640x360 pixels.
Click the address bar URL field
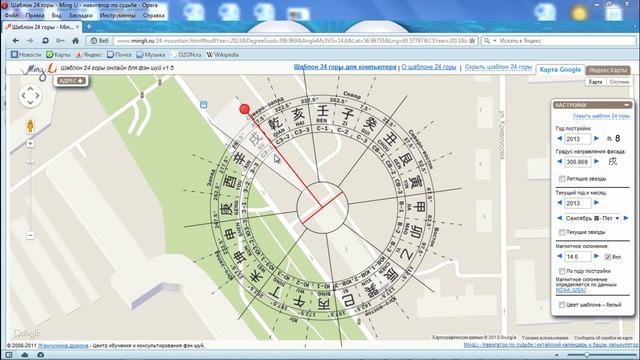point(291,41)
